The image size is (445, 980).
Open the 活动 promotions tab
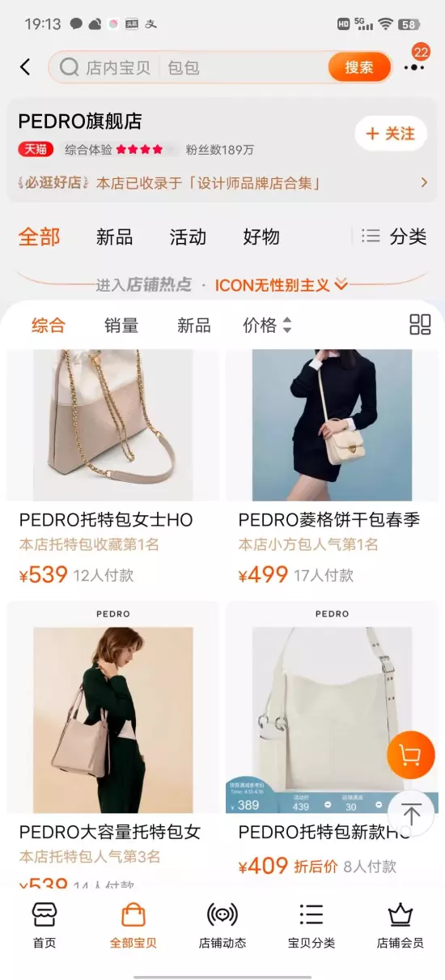click(x=188, y=236)
